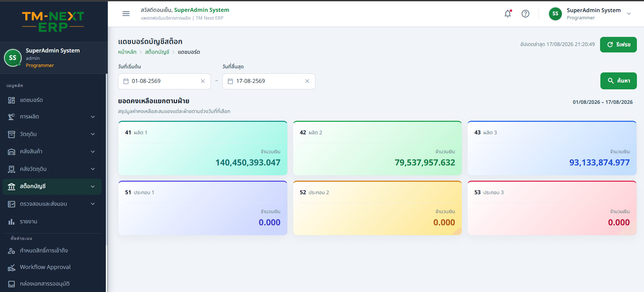Click the รายงาน bar chart icon
This screenshot has width=644, height=292.
pos(11,222)
